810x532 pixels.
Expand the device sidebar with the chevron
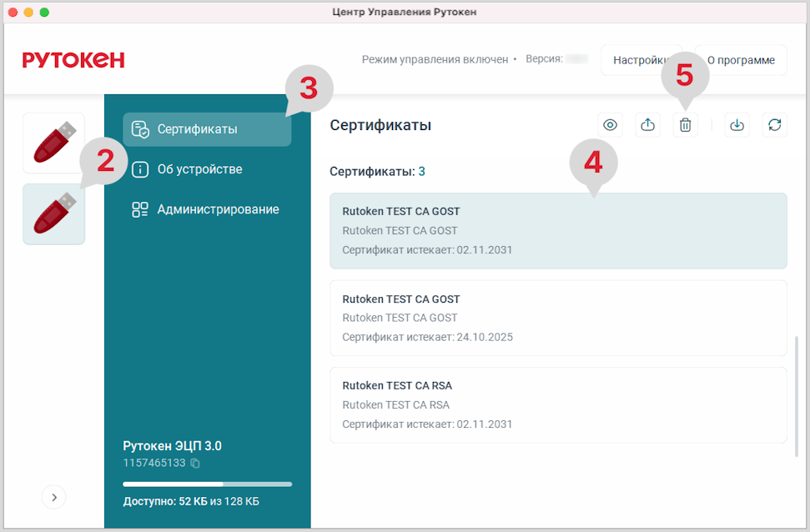pyautogui.click(x=54, y=497)
